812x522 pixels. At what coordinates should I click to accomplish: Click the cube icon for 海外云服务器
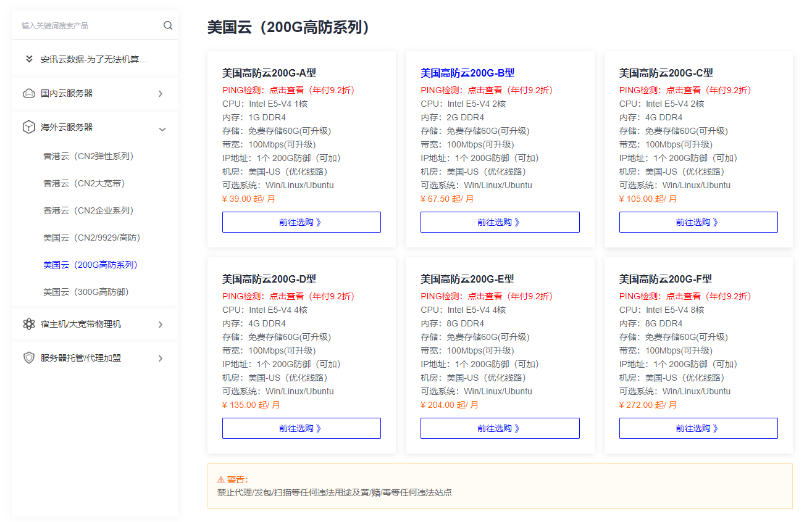[29, 127]
